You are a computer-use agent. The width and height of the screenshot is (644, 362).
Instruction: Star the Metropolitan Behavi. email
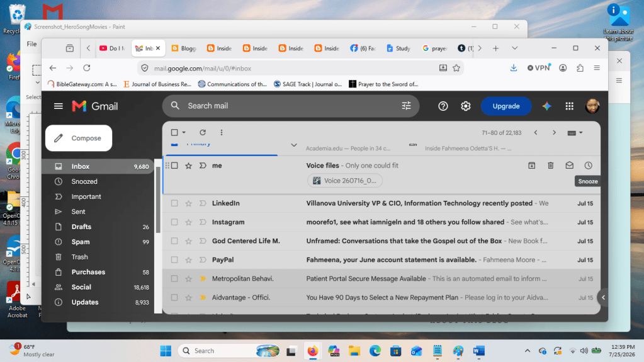188,279
